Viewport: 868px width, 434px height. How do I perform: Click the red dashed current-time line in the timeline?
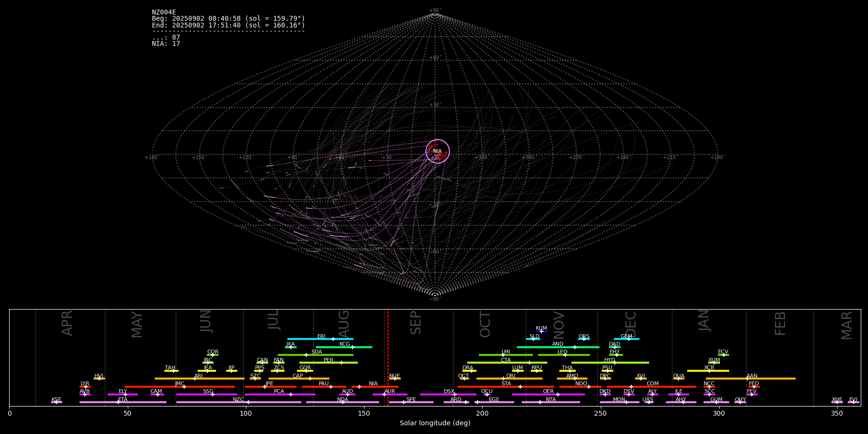point(388,357)
